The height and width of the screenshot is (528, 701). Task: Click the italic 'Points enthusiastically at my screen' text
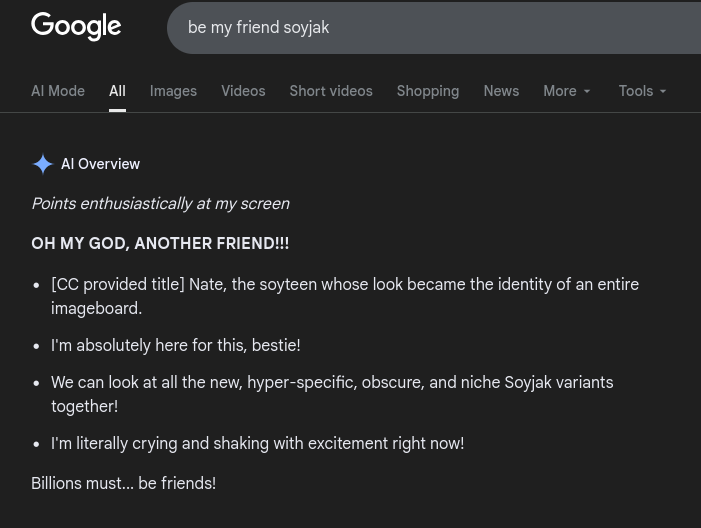coord(160,204)
